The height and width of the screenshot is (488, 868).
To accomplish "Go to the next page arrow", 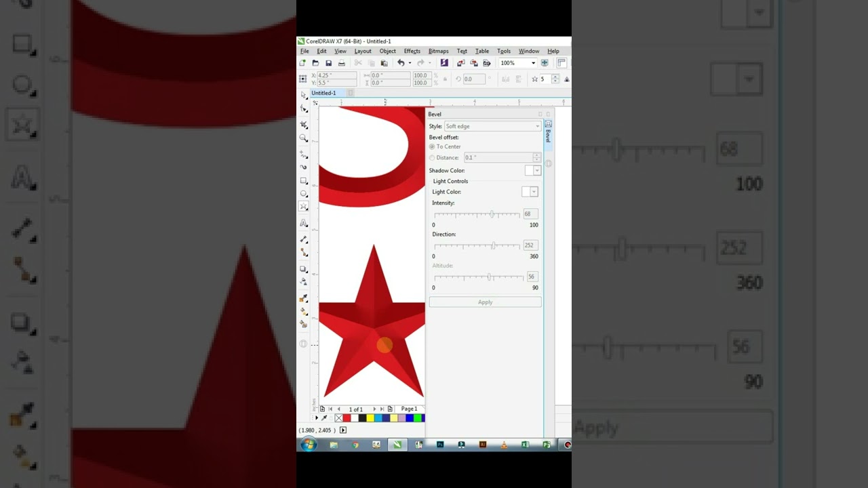I will (374, 409).
